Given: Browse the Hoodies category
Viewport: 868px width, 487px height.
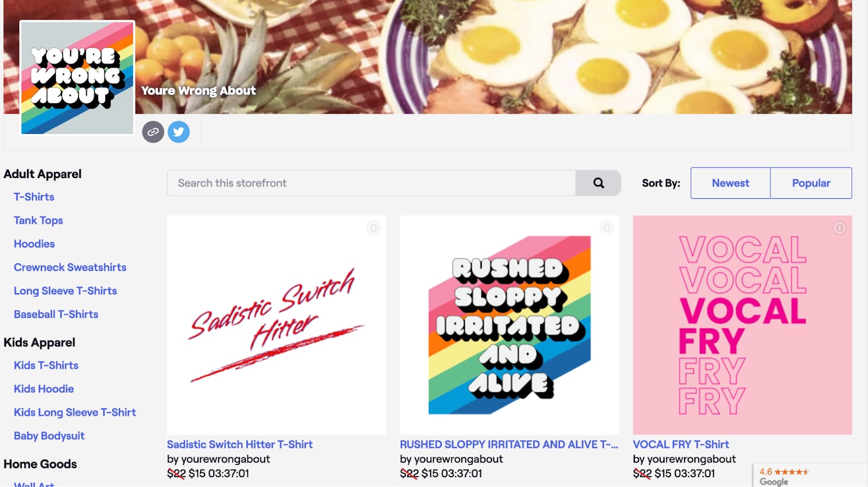Looking at the screenshot, I should (34, 244).
